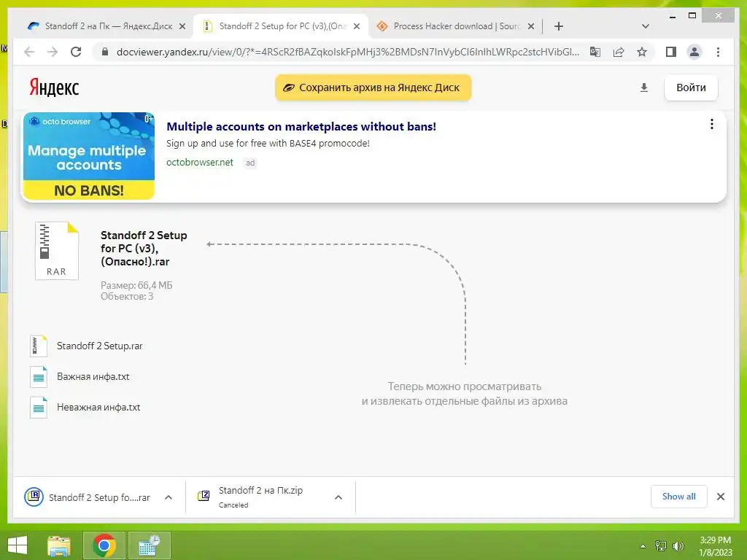Screen dimensions: 747x560
Task: Click Сохранить архив на Яндекс Диск button
Action: pyautogui.click(x=373, y=87)
